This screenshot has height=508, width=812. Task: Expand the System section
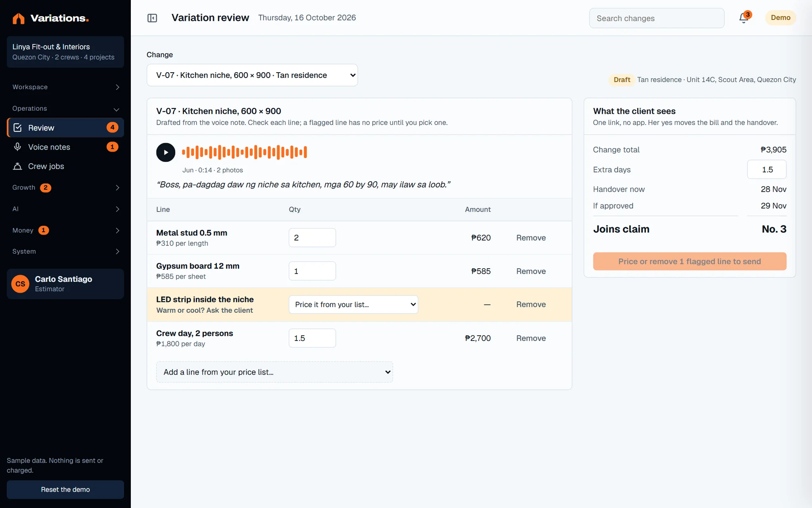[65, 252]
